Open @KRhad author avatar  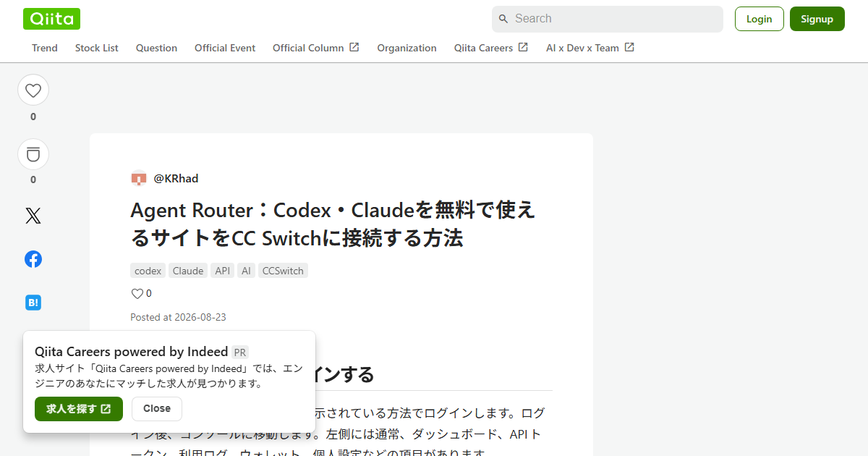[x=139, y=178]
